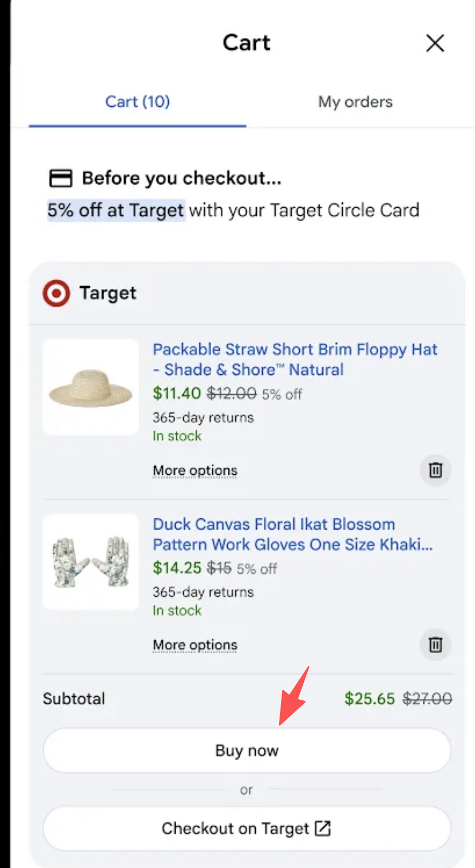Delete the Straw Floppy Hat from cart
Screen dimensions: 475x868
[436, 470]
